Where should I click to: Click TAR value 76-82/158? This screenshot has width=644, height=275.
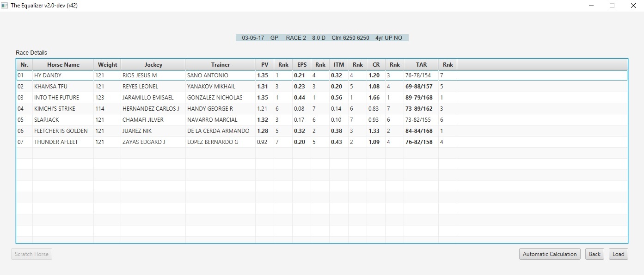click(419, 142)
